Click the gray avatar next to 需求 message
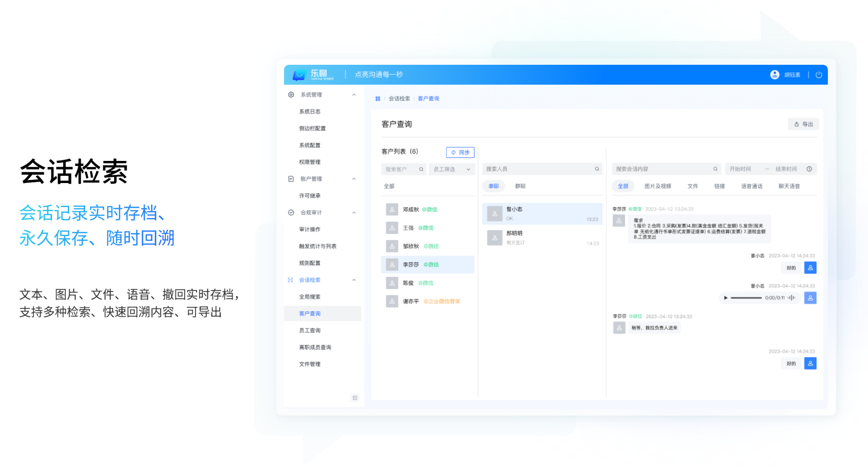 619,221
